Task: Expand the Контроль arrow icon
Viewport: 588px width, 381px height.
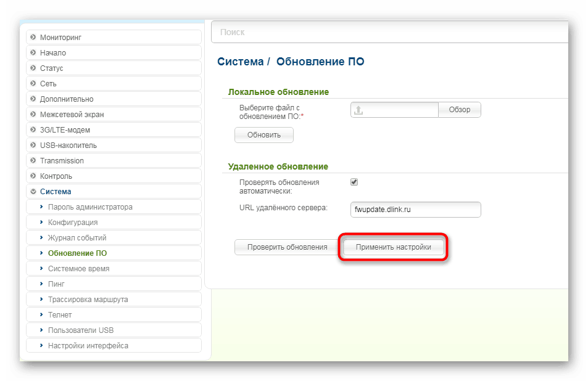Action: point(33,176)
